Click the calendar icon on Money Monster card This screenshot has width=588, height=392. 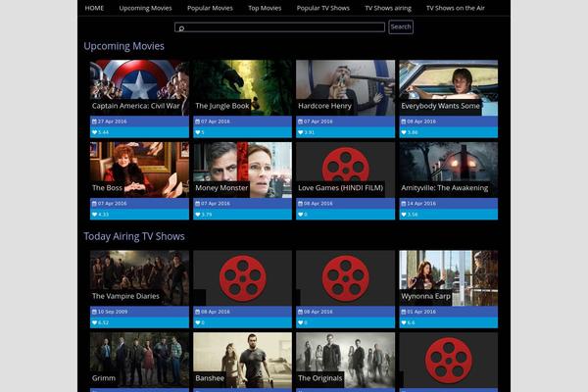click(x=197, y=204)
